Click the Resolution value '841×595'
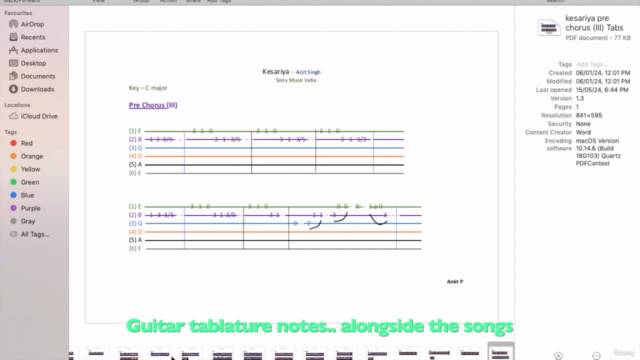This screenshot has height=360, width=640. (x=589, y=116)
